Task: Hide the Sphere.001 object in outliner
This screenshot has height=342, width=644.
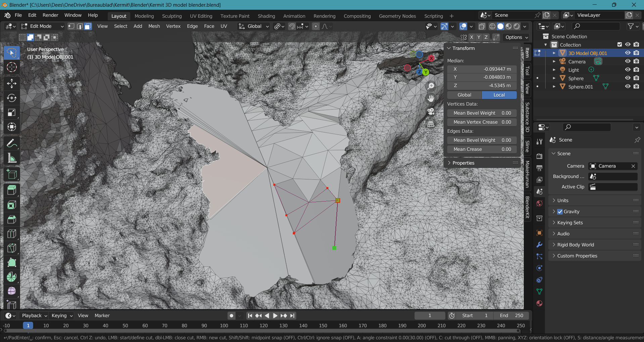Action: pos(628,87)
